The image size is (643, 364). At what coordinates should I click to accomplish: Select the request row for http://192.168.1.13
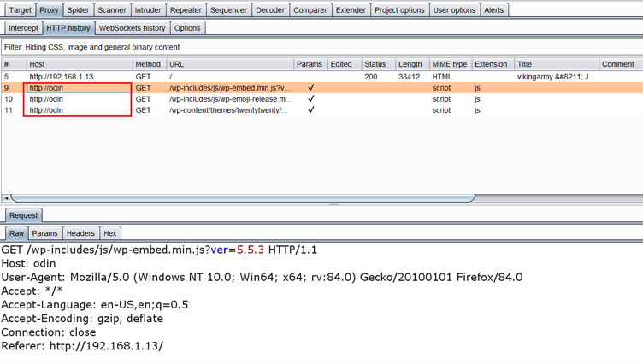tap(62, 77)
